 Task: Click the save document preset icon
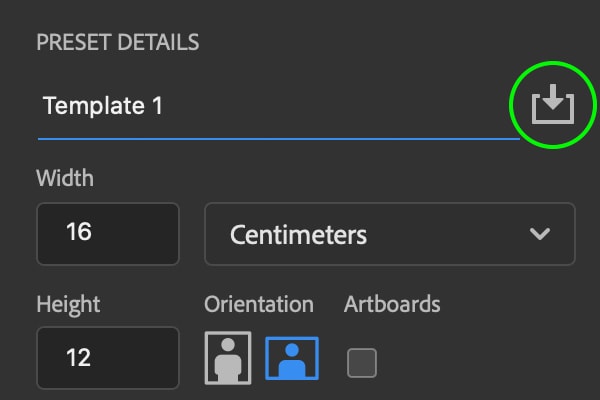[553, 104]
